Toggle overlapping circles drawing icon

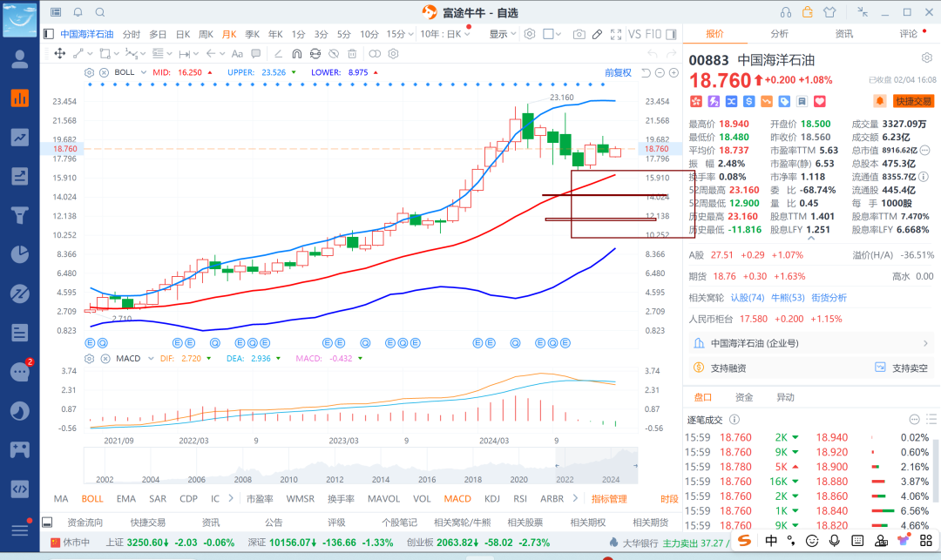click(x=375, y=54)
